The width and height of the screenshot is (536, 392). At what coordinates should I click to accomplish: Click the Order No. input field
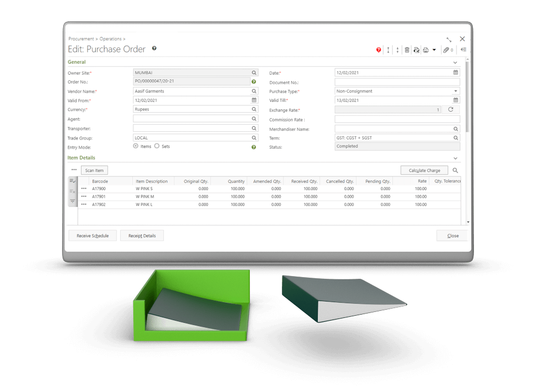tap(190, 82)
